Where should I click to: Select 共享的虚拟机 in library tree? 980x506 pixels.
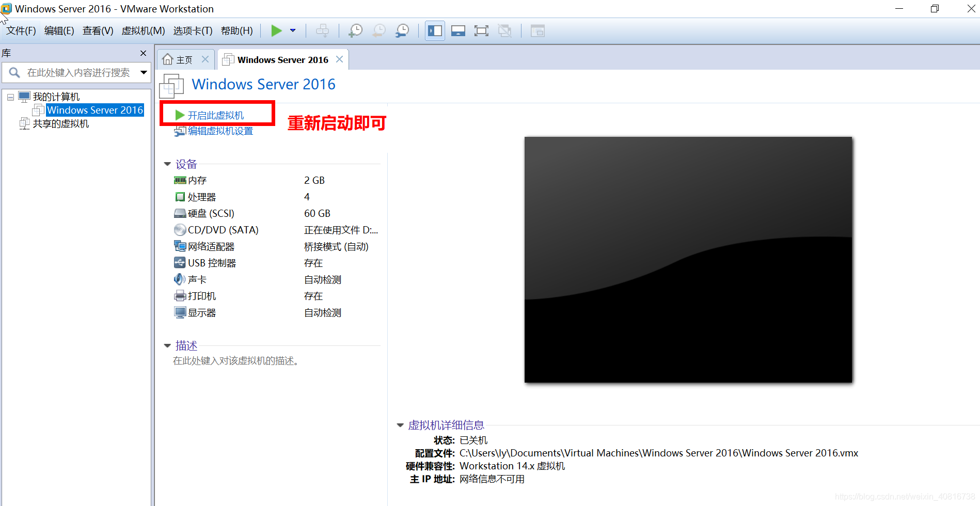tap(61, 124)
